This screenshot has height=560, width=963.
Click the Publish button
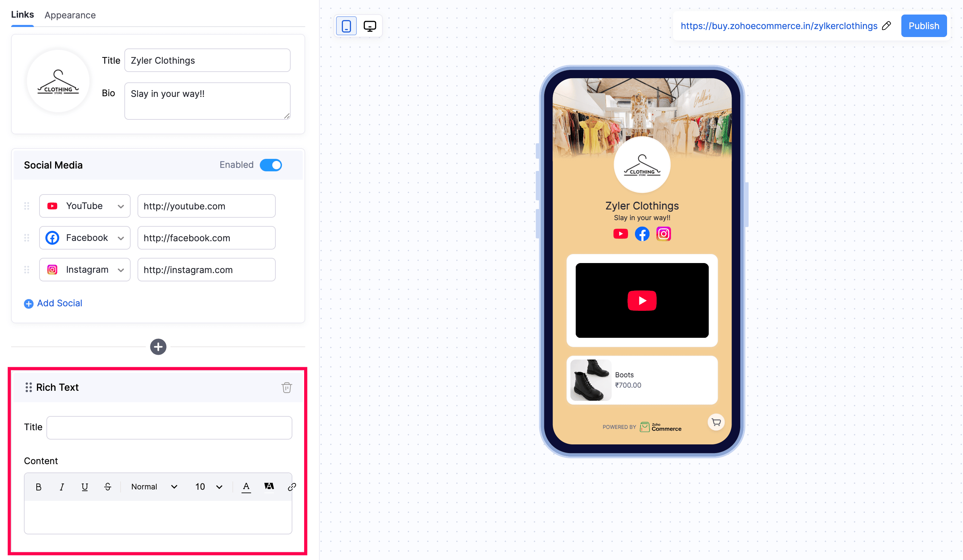pyautogui.click(x=924, y=26)
